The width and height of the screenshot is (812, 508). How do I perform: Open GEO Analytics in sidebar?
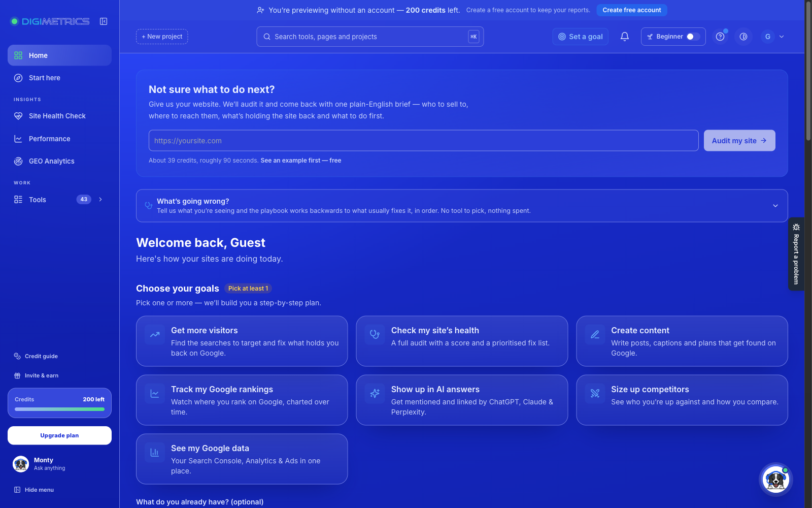(59, 161)
